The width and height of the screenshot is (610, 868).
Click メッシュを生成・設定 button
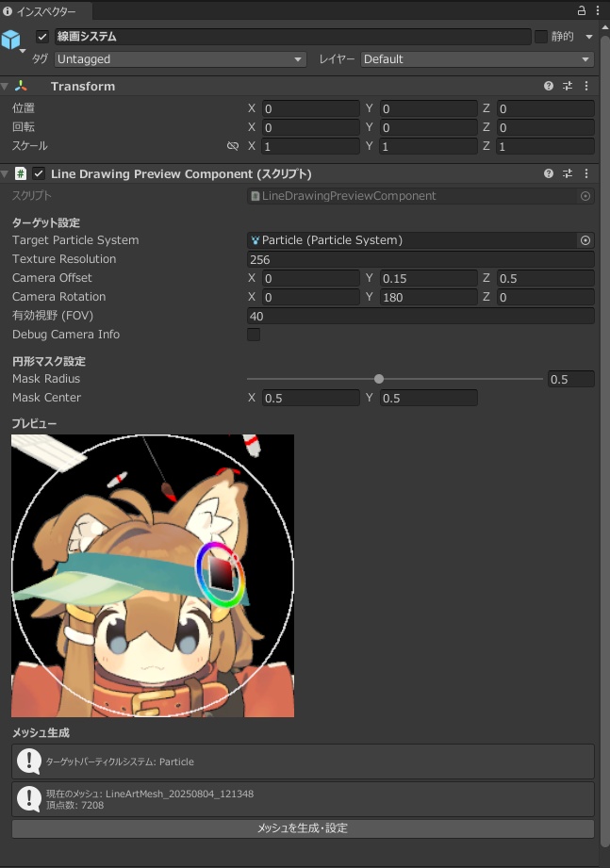pos(303,828)
